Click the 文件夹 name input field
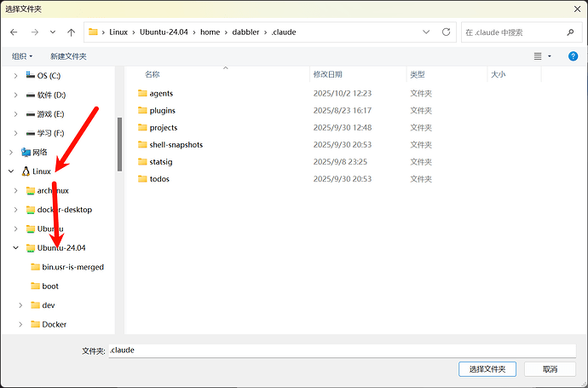The image size is (588, 388). 341,350
